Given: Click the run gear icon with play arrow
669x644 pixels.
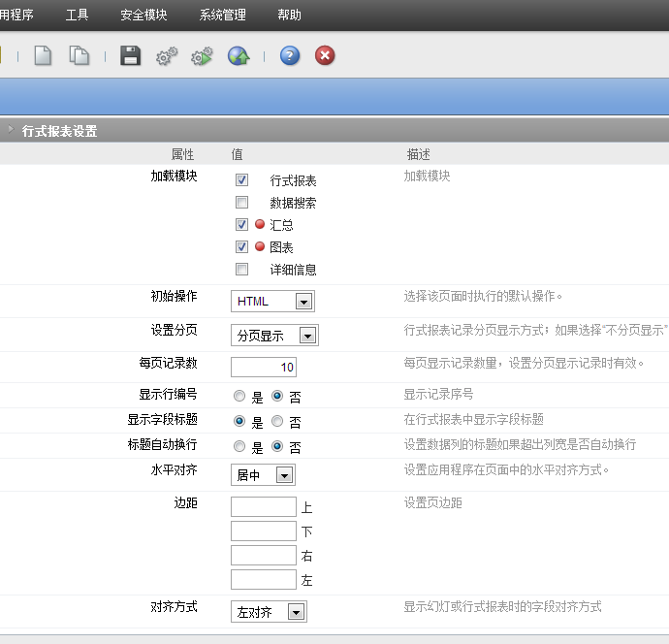Looking at the screenshot, I should point(202,56).
